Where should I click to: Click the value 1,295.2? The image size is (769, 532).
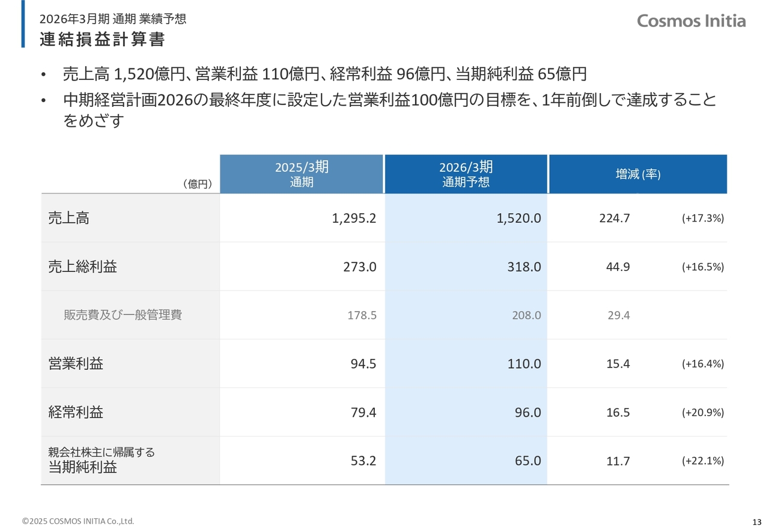(x=354, y=219)
